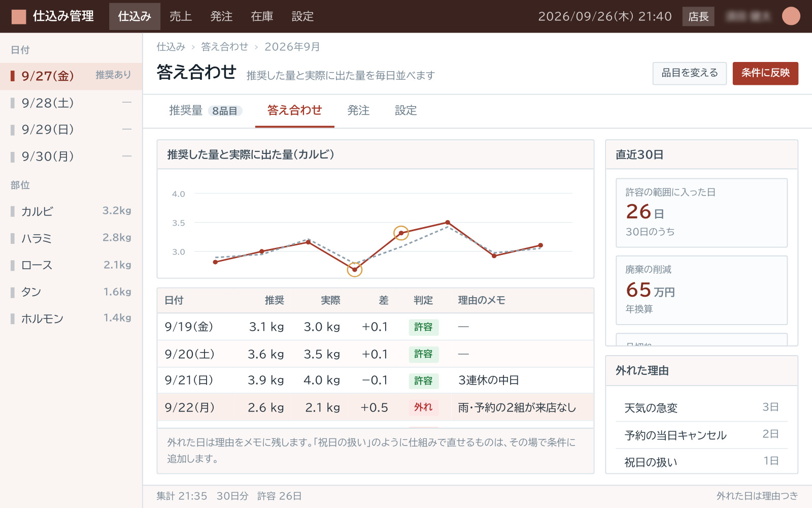Follow the 仕込み breadcrumb link
The width and height of the screenshot is (812, 508).
click(171, 47)
